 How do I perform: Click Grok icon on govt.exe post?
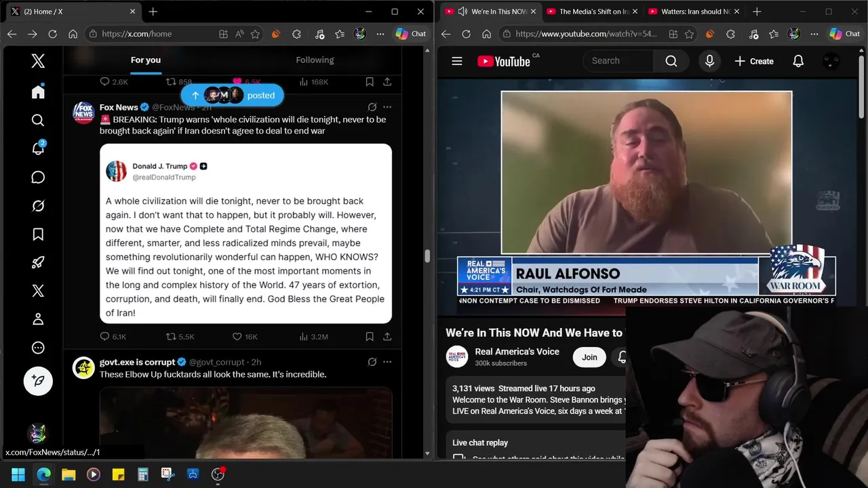click(372, 362)
